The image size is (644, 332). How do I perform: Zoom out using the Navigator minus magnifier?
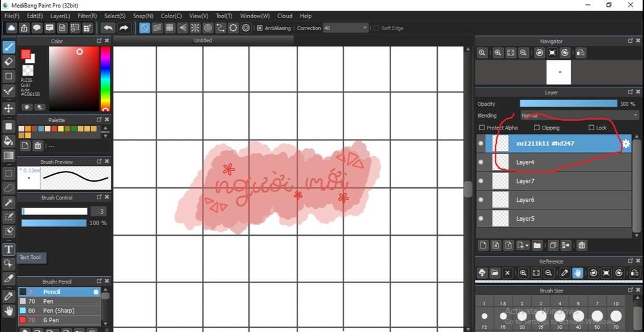coord(523,53)
